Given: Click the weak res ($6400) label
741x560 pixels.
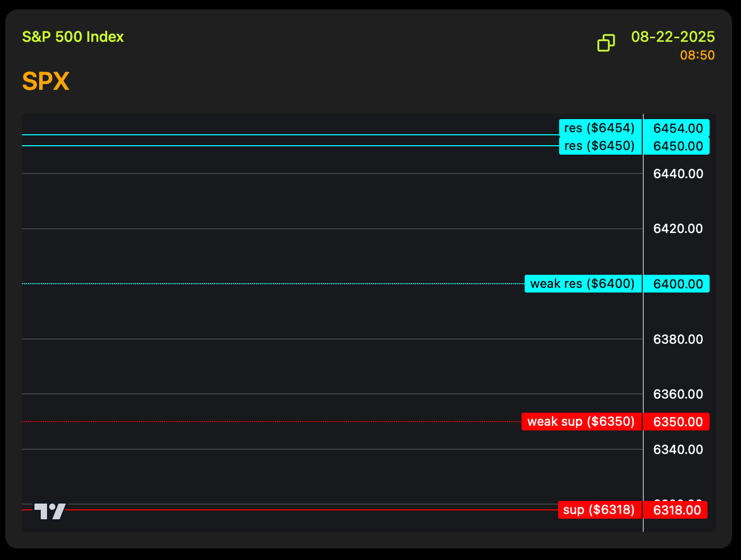Looking at the screenshot, I should 583,284.
